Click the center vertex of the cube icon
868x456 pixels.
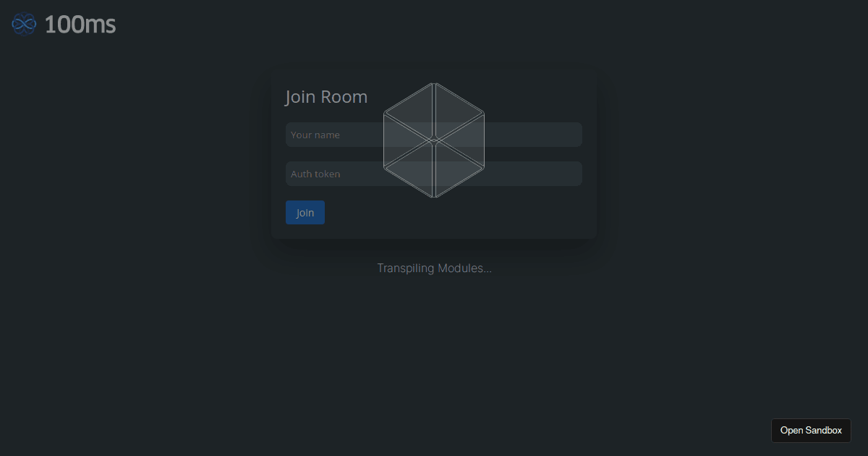point(434,140)
